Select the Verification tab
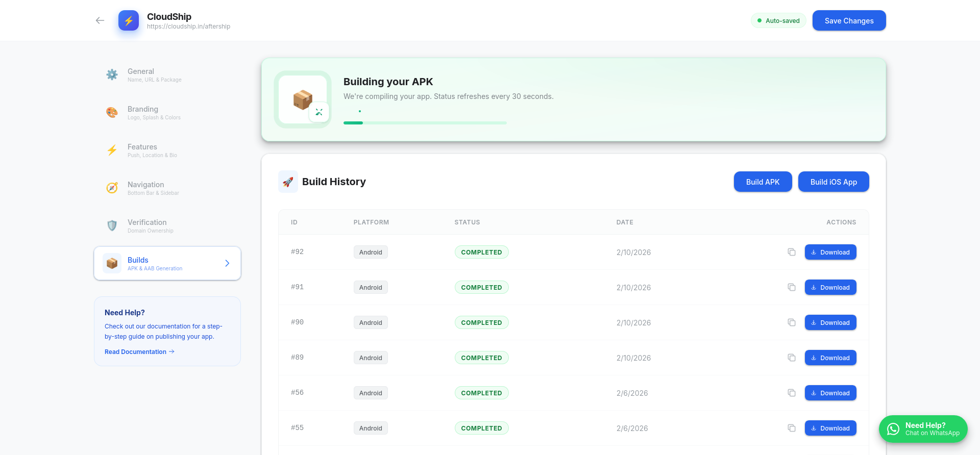This screenshot has width=980, height=455. coord(167,225)
